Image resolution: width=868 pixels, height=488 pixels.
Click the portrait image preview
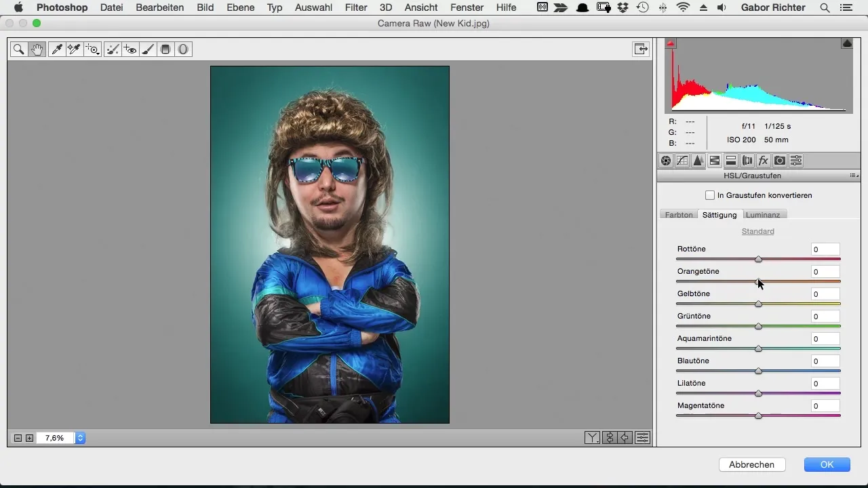(330, 245)
